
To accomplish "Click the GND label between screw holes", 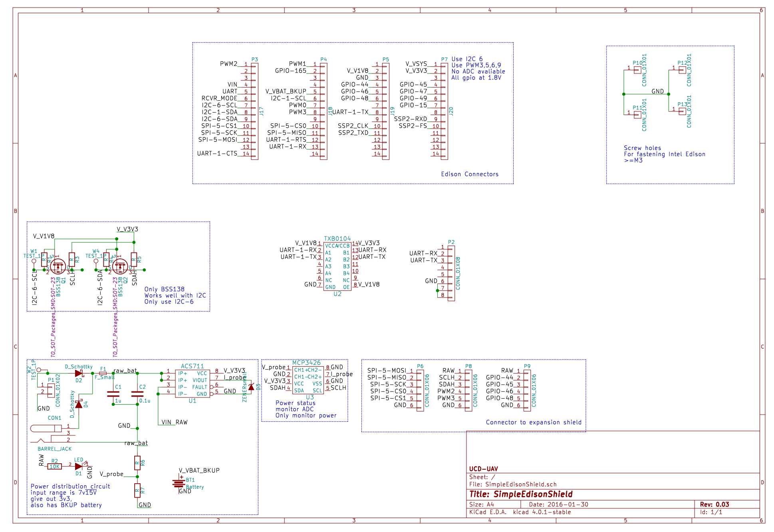I will click(657, 91).
